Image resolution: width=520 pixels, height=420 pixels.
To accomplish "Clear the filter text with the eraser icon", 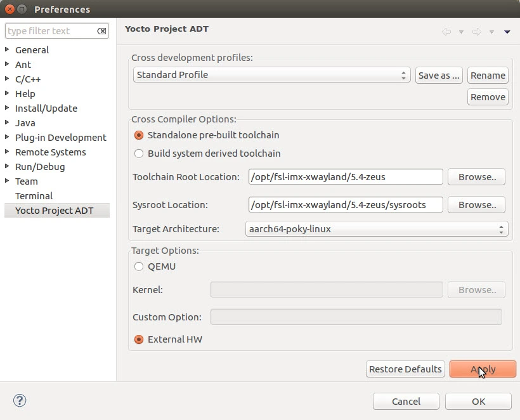I will (101, 31).
